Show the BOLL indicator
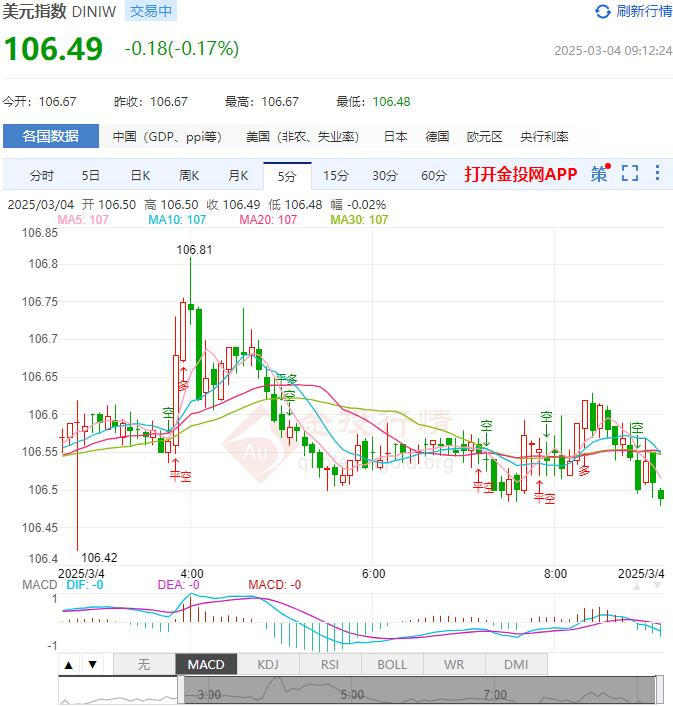Image resolution: width=673 pixels, height=706 pixels. pyautogui.click(x=392, y=664)
